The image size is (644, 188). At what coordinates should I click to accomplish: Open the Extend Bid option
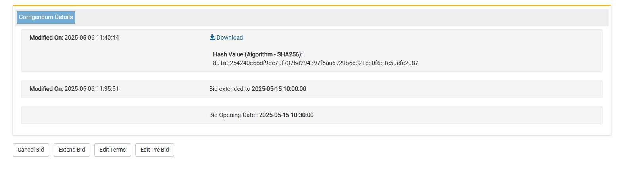click(72, 150)
